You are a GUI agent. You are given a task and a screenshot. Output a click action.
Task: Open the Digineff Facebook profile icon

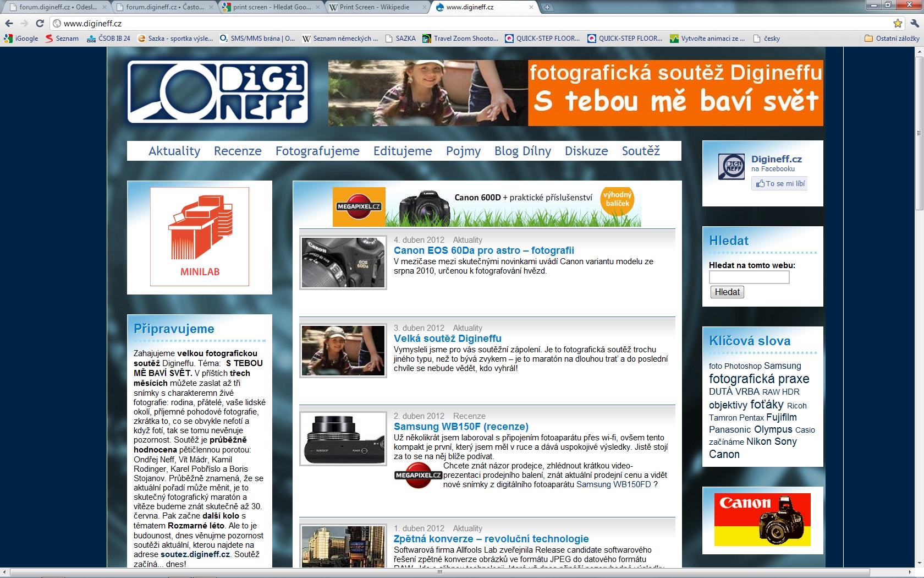click(731, 166)
